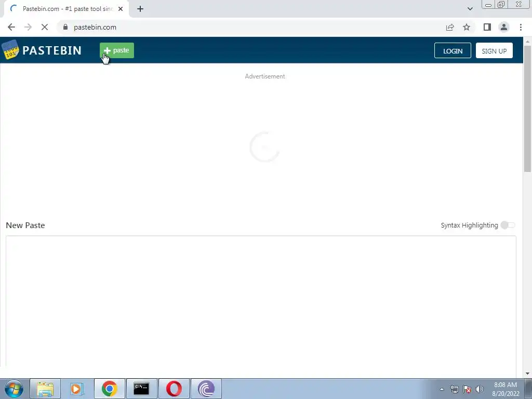Screen dimensions: 532x399
Task: Click the green paste button
Action: [x=117, y=50]
